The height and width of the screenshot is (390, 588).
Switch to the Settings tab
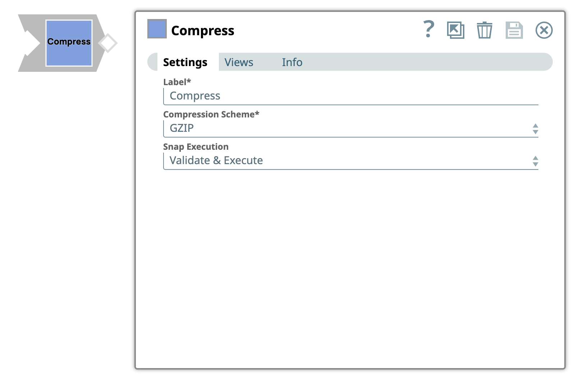tap(185, 62)
